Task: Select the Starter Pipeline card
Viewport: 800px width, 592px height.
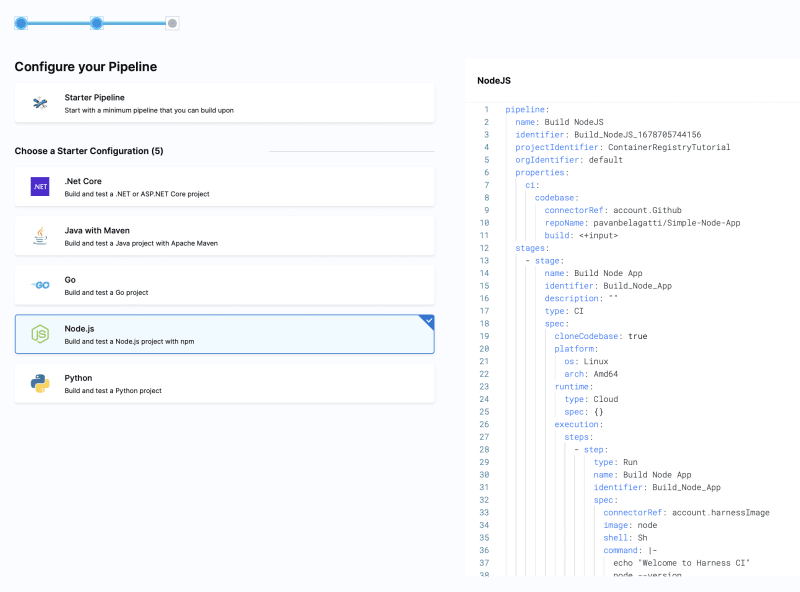Action: 224,104
